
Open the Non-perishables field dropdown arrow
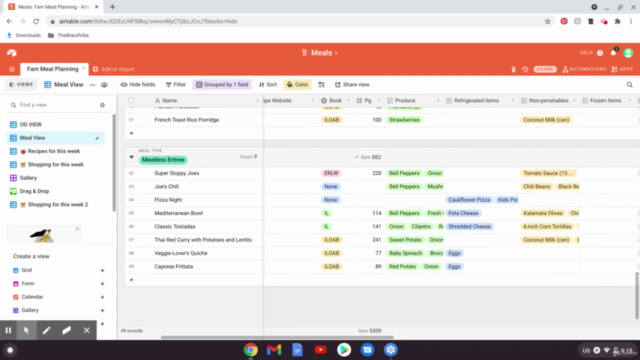(x=574, y=100)
